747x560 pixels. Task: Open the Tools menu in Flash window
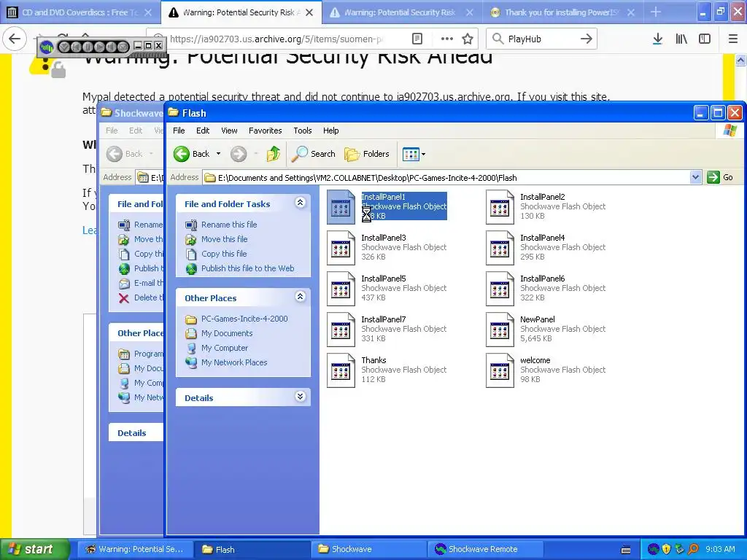point(303,131)
